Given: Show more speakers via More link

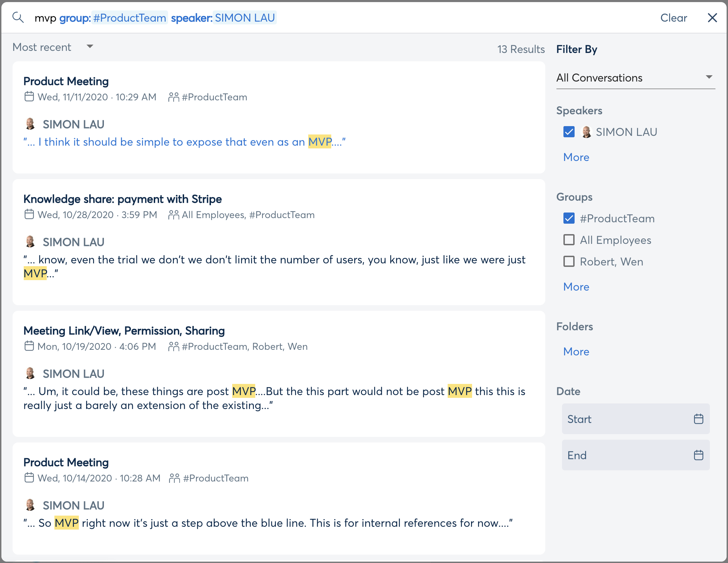Looking at the screenshot, I should tap(576, 157).
